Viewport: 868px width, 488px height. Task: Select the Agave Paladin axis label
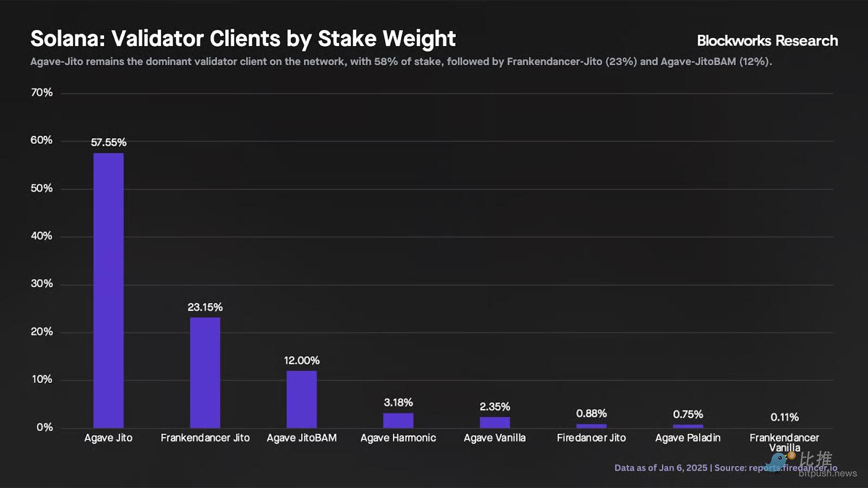[x=688, y=438]
